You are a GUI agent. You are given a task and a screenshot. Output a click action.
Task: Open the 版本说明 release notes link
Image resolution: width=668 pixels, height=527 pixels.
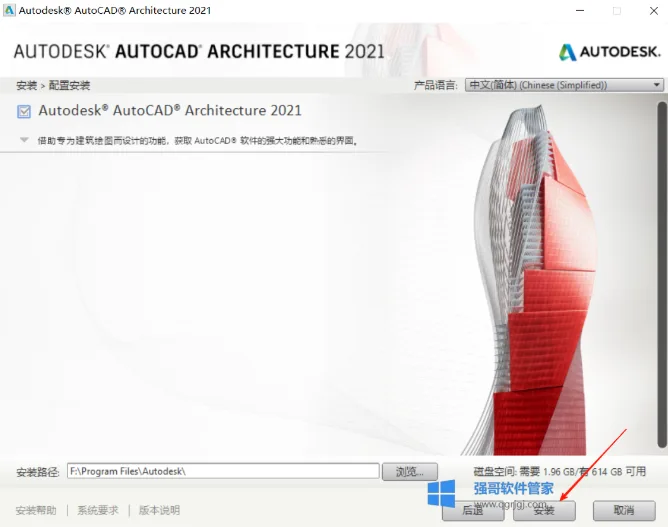(x=159, y=510)
